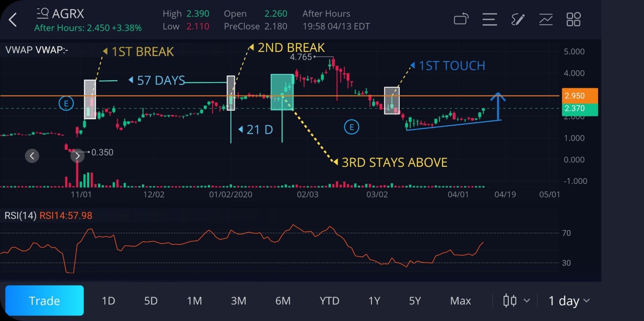This screenshot has height=321, width=644.
Task: Select the 1D time range
Action: [108, 301]
